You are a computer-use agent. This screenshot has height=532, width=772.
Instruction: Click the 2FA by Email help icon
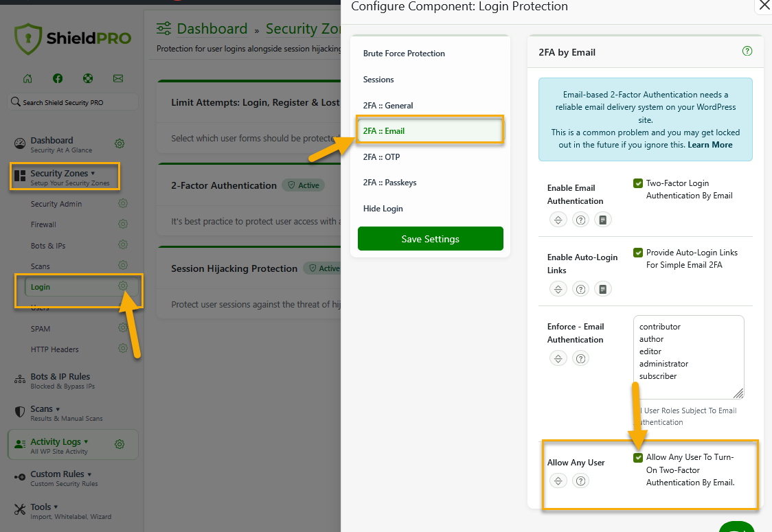[747, 51]
